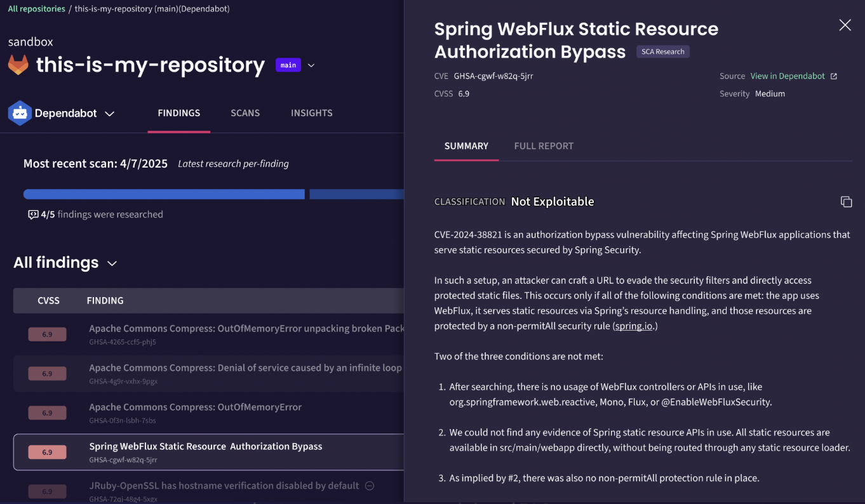Switch to the SCANS tab
This screenshot has height=504, width=865.
pyautogui.click(x=245, y=113)
